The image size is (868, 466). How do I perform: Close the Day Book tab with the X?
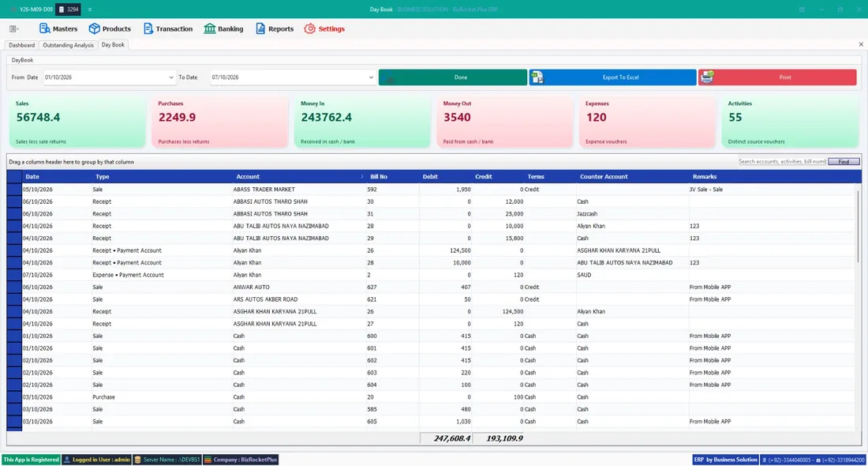tap(861, 44)
